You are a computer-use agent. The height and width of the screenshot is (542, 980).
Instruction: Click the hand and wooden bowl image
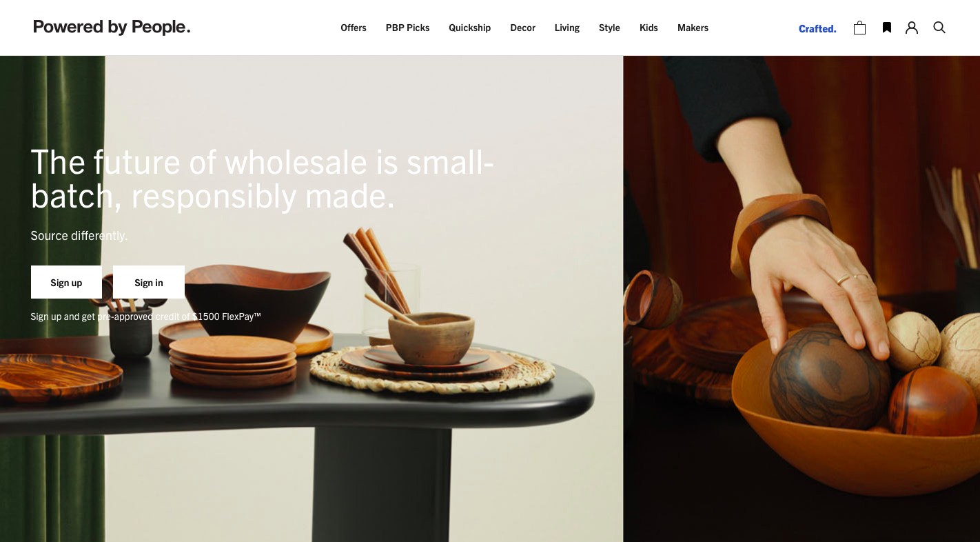tap(802, 299)
